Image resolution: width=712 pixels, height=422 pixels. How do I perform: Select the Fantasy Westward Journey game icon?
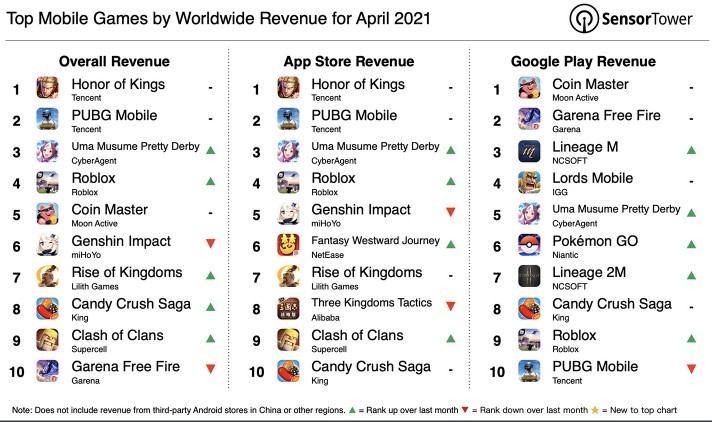pyautogui.click(x=288, y=247)
